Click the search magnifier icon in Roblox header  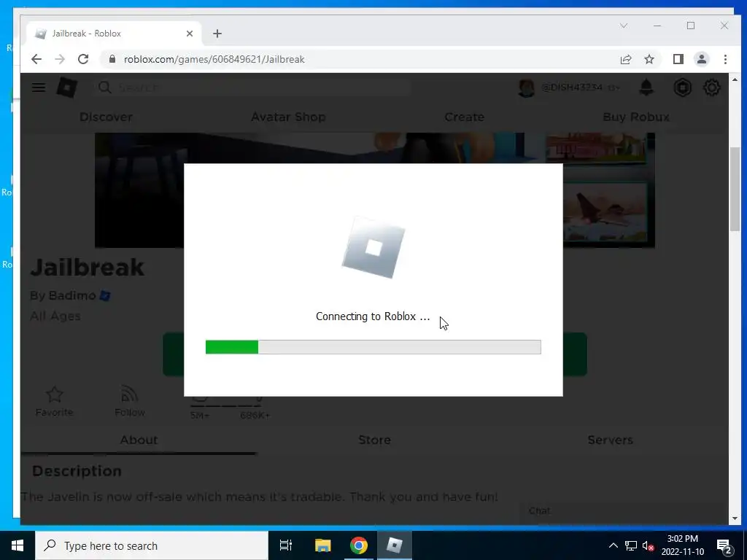pyautogui.click(x=104, y=87)
